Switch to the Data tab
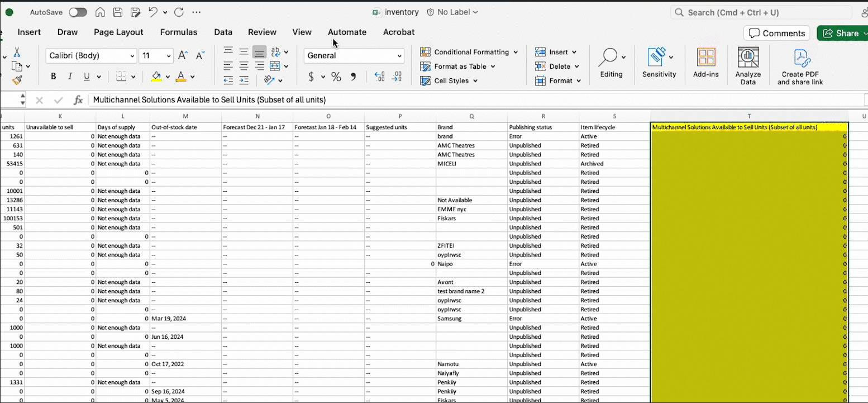 [223, 32]
